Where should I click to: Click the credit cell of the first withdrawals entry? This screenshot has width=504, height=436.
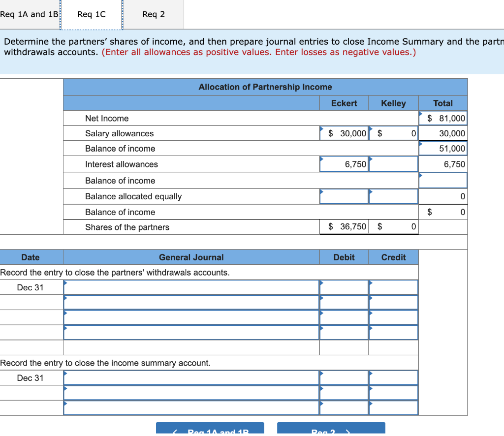point(393,287)
